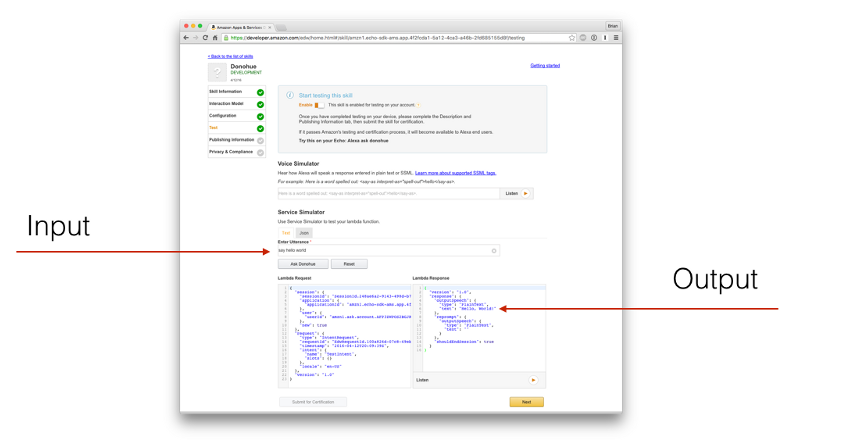The height and width of the screenshot is (444, 857).
Task: Click the Start testing this skill heading
Action: pos(325,95)
